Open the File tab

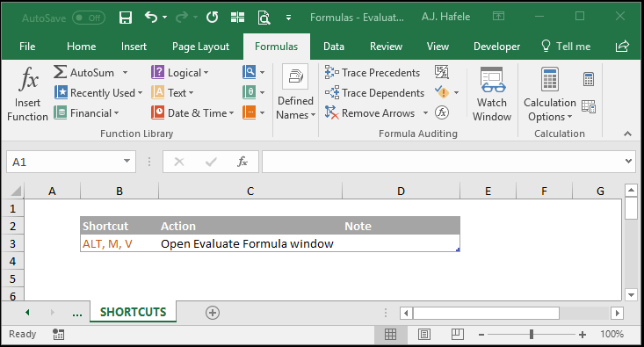pyautogui.click(x=27, y=47)
